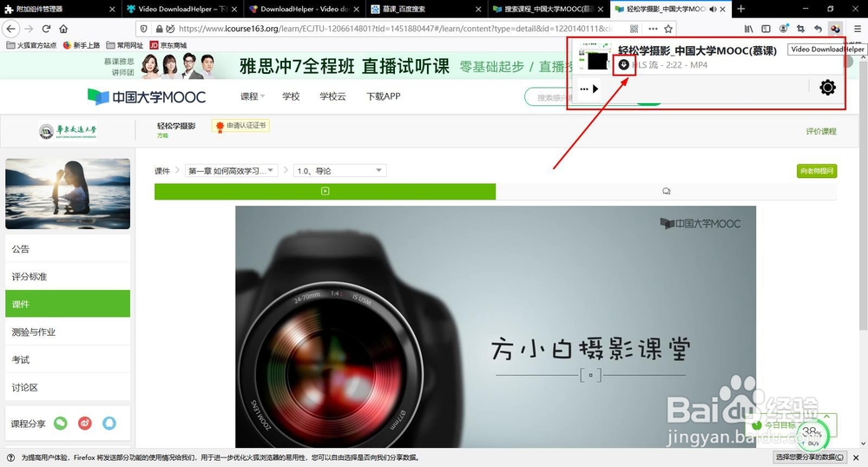This screenshot has height=467, width=868.
Task: Click the Video DownloadHelper toolbar icon
Action: coord(835,29)
